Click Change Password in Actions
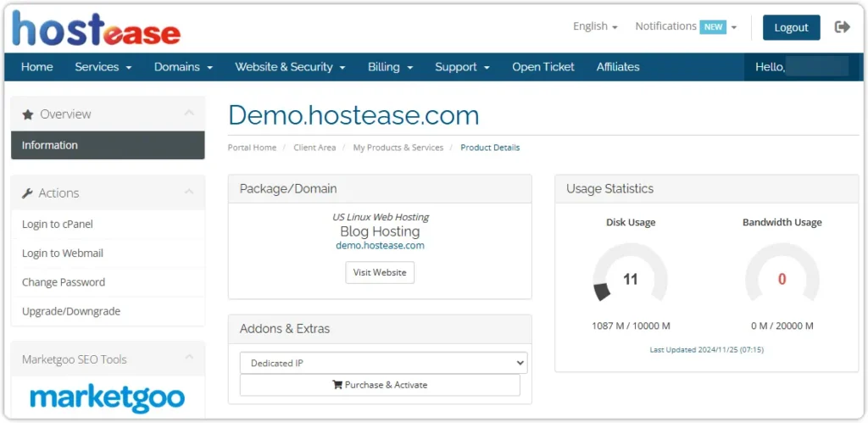868x423 pixels. click(108, 282)
